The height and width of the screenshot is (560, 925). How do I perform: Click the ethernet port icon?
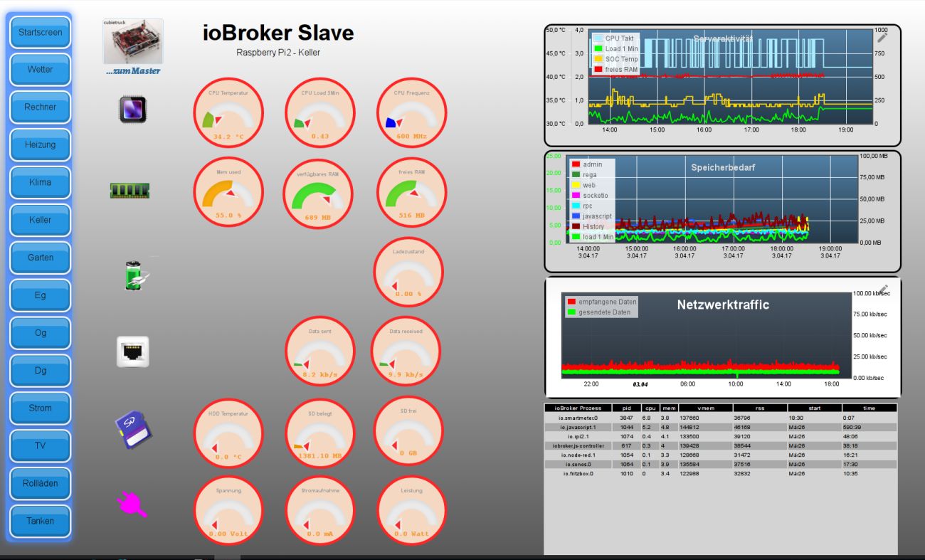coord(133,352)
